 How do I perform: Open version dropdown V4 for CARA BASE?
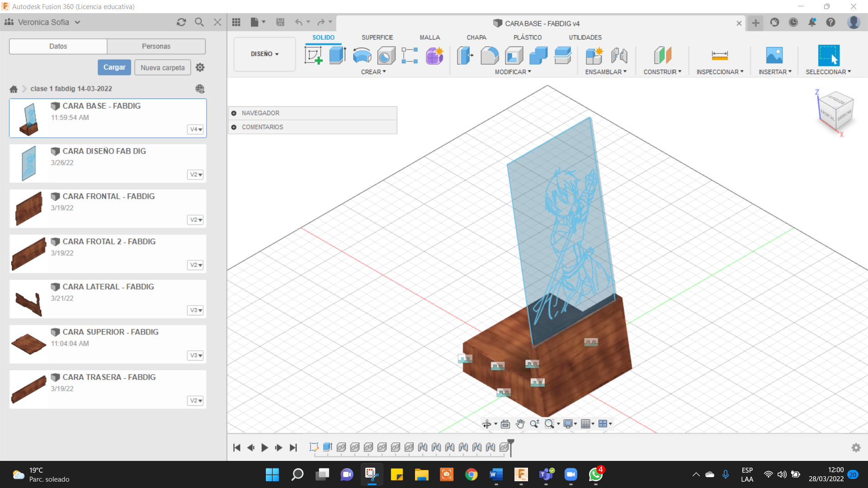tap(195, 129)
